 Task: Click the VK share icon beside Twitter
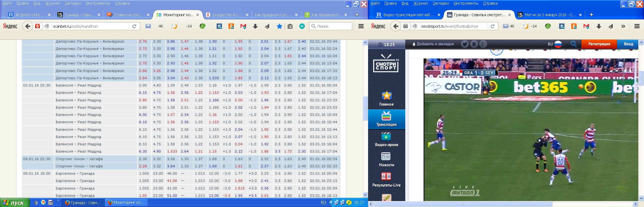tap(474, 44)
